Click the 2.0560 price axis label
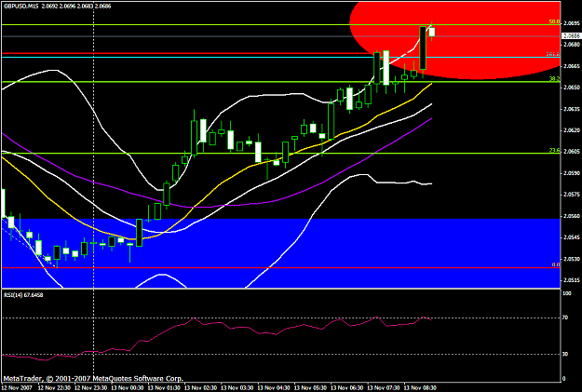 pos(572,216)
